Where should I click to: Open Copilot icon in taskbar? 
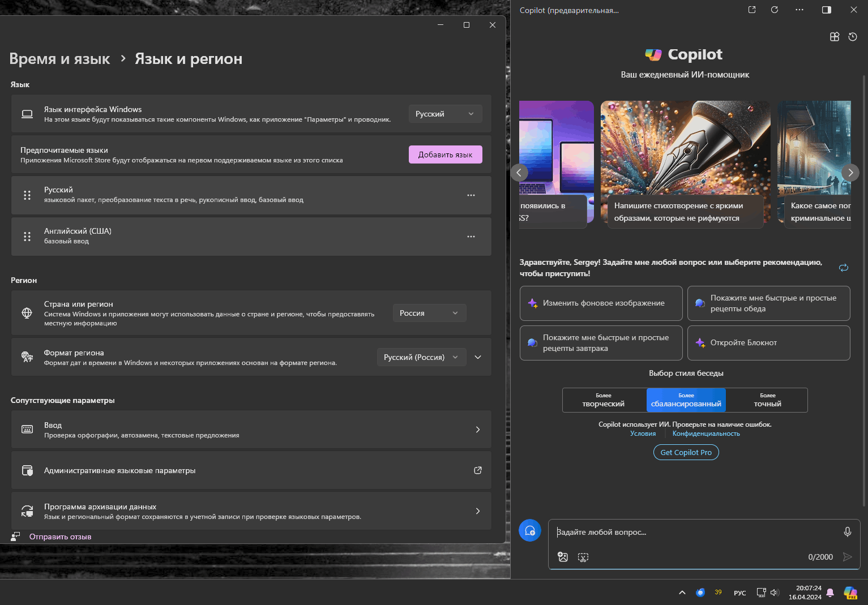coord(850,593)
